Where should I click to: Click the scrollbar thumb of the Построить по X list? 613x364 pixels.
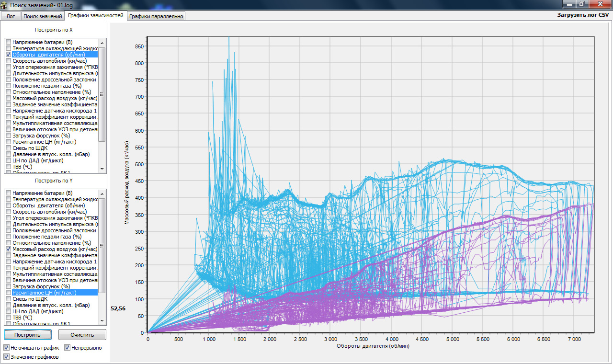tap(102, 93)
